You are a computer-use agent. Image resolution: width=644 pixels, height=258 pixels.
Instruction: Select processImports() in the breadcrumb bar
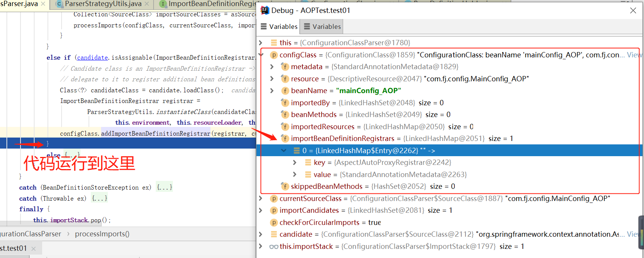click(x=102, y=234)
